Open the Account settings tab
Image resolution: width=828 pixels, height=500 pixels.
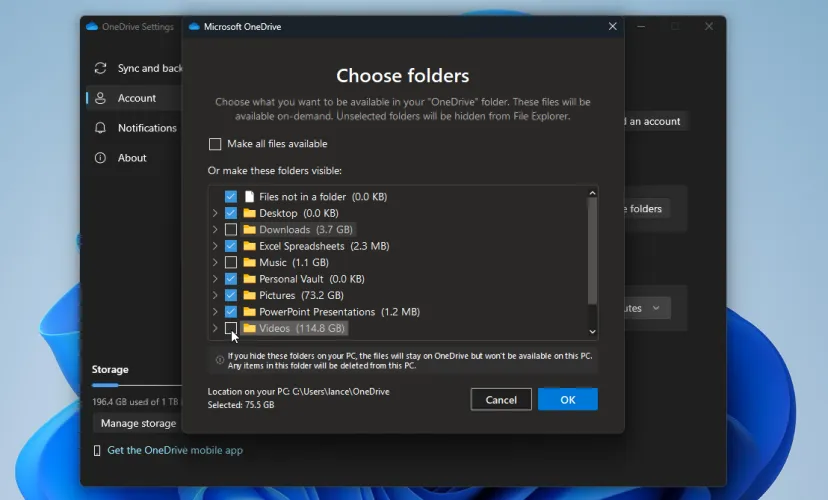(136, 98)
